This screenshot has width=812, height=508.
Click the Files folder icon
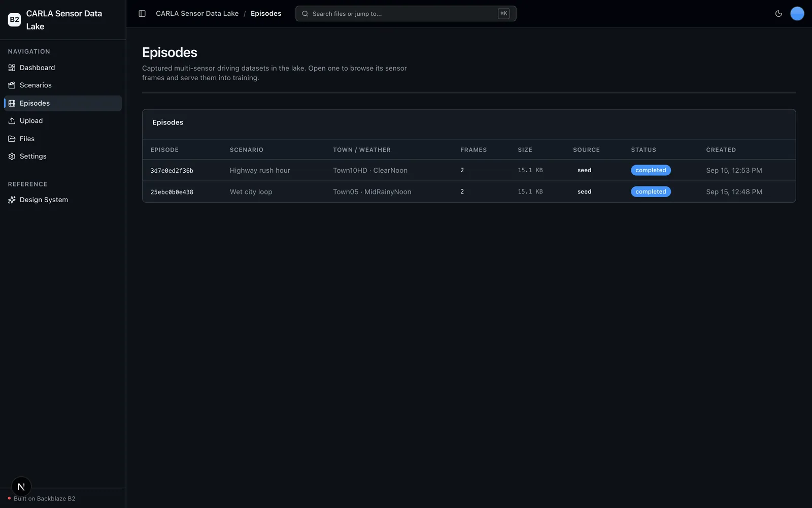[x=12, y=139]
